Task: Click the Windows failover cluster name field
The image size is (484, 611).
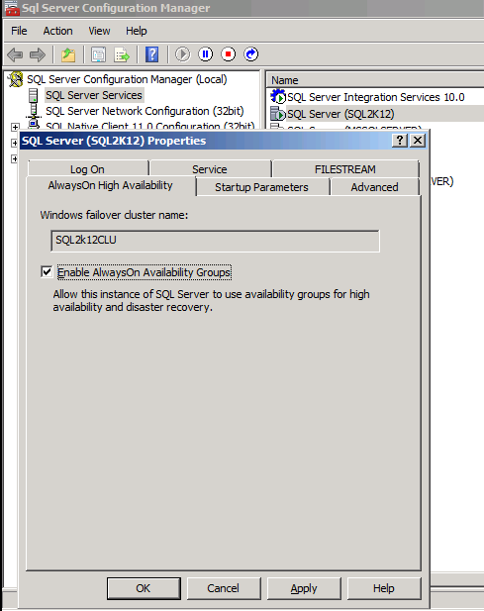Action: pyautogui.click(x=215, y=240)
